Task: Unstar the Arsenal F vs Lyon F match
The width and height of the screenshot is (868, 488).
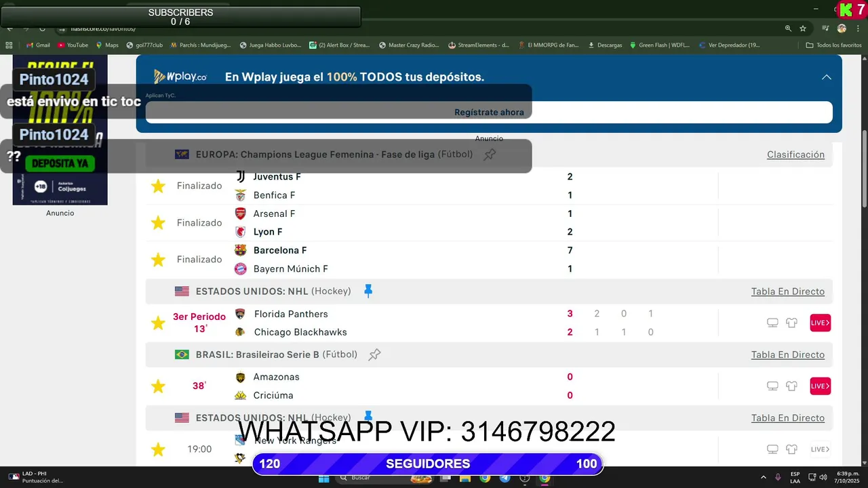Action: coord(158,223)
